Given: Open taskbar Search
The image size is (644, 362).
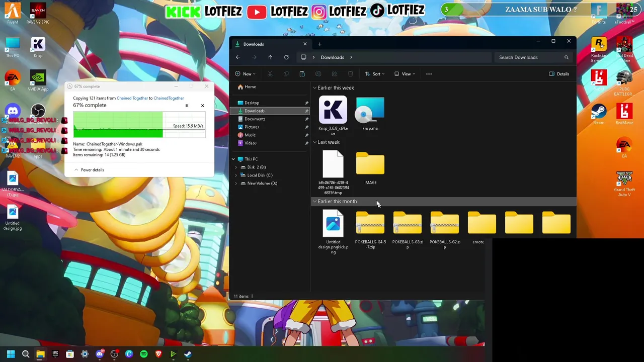Looking at the screenshot, I should pyautogui.click(x=26, y=354).
